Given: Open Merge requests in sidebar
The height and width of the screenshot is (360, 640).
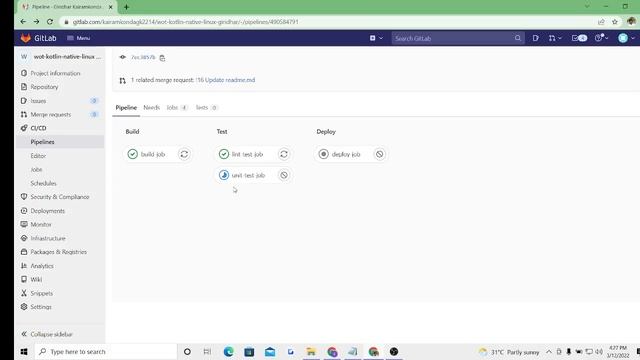Looking at the screenshot, I should 51,115.
